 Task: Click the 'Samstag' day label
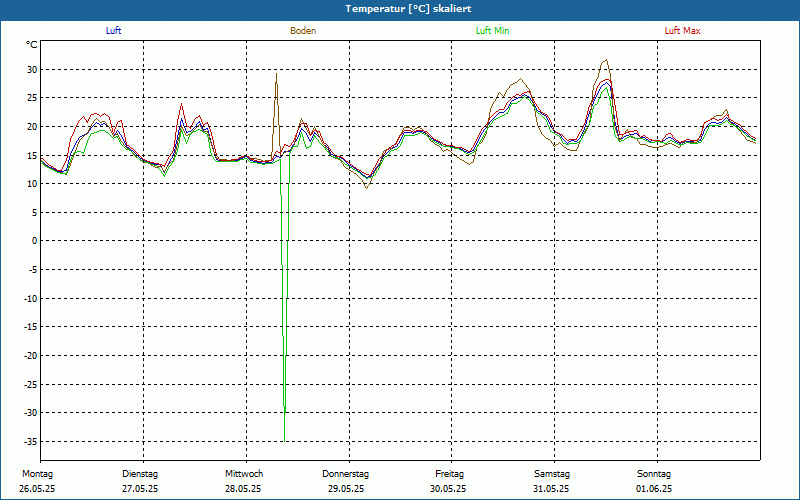point(552,474)
